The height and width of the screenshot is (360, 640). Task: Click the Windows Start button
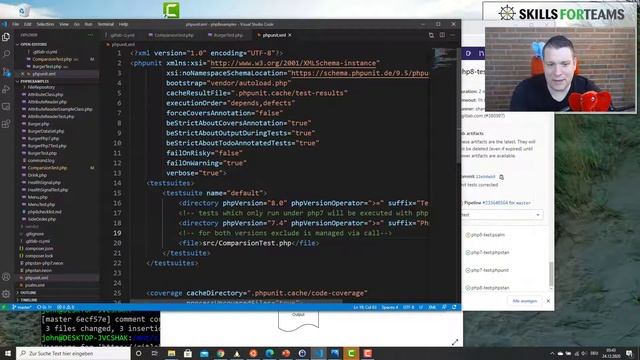(7, 353)
